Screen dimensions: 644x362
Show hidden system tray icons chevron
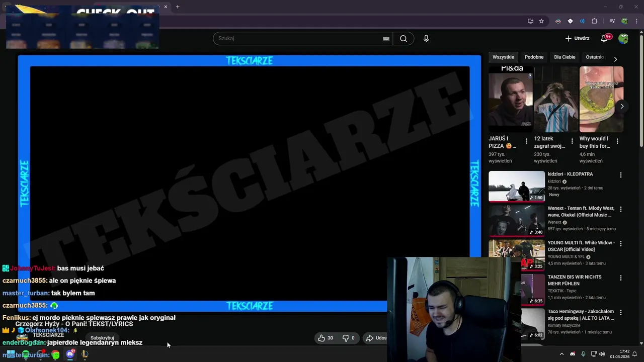click(561, 354)
